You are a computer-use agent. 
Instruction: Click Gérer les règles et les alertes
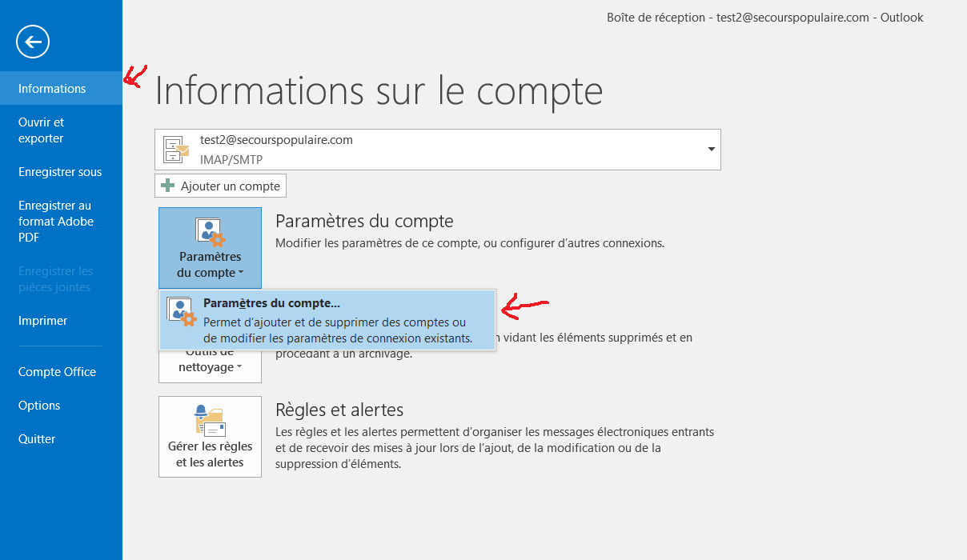pos(210,454)
